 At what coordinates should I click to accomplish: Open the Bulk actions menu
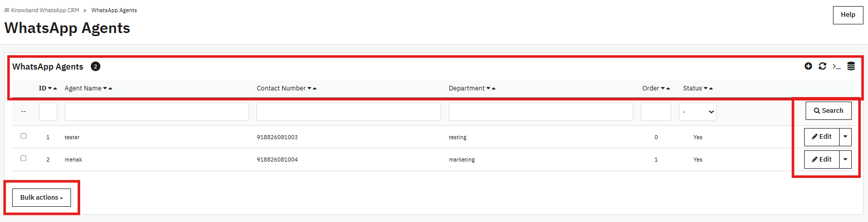(42, 198)
